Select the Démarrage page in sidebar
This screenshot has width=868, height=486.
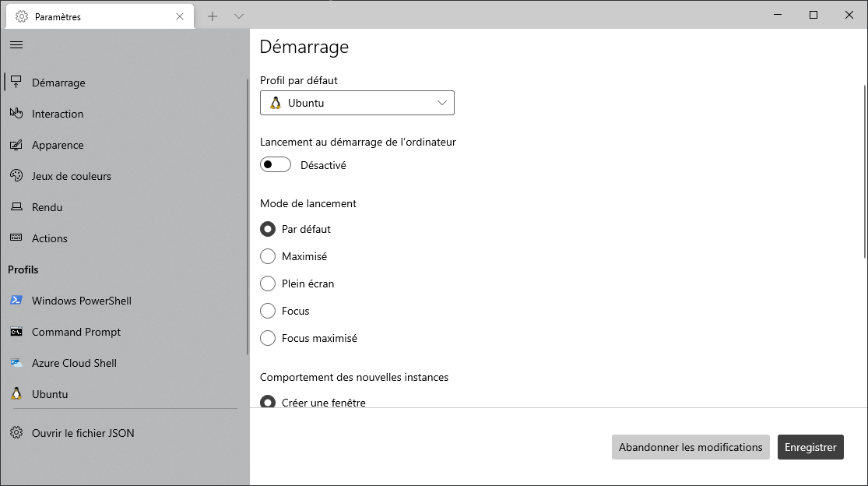(x=124, y=83)
